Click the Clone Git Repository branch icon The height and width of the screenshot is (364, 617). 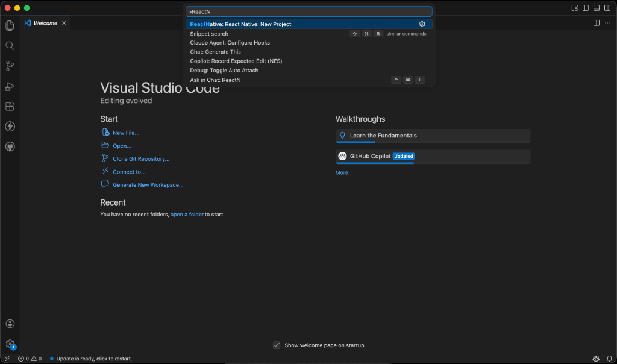point(105,158)
